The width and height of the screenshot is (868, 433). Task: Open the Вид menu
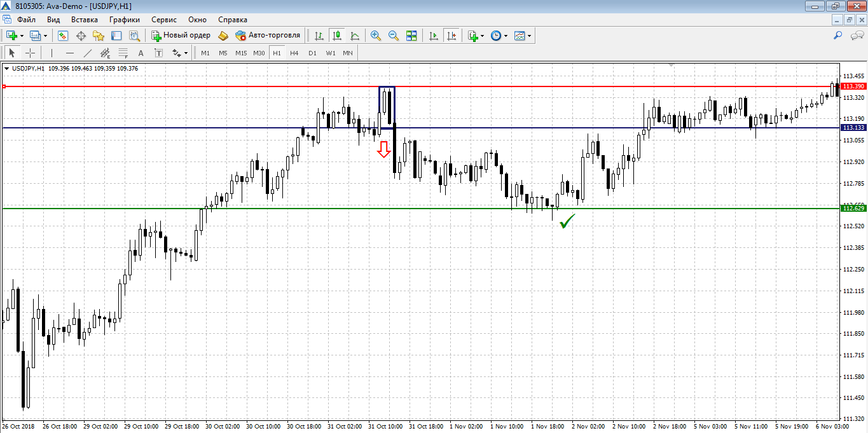pyautogui.click(x=53, y=20)
